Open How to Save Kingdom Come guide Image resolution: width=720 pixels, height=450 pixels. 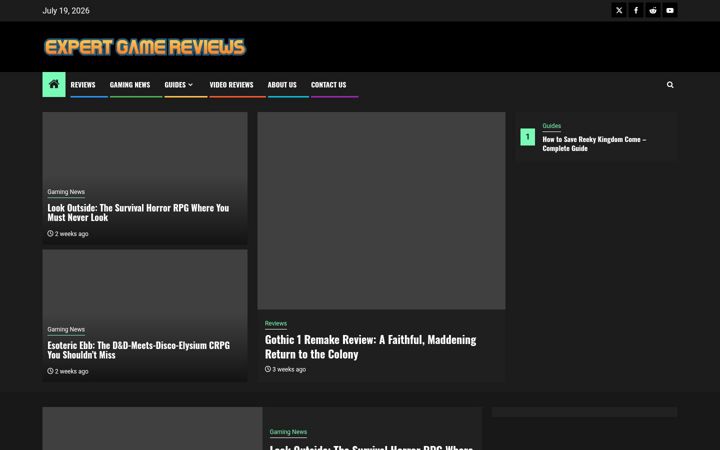(594, 144)
